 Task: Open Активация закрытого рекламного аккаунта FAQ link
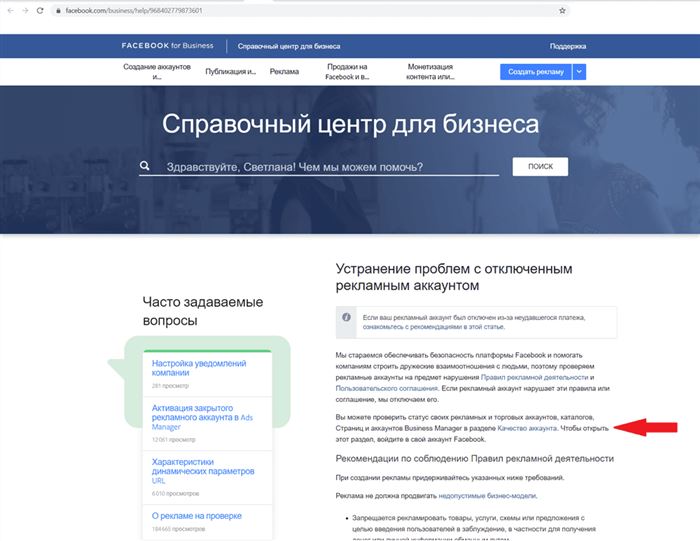pos(202,417)
